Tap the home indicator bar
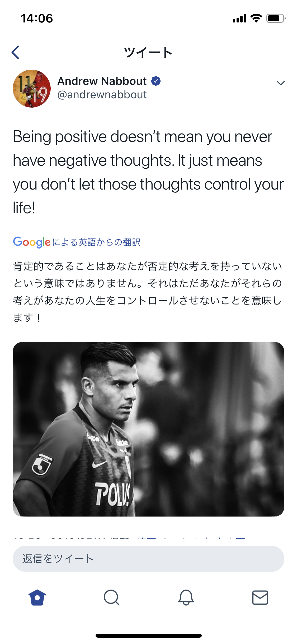 (148, 636)
